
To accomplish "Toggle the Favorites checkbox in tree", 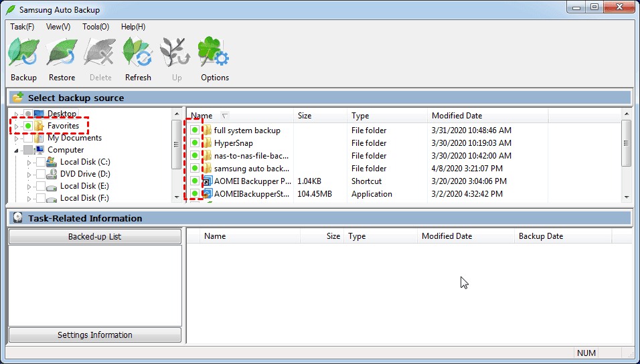I will coord(27,126).
